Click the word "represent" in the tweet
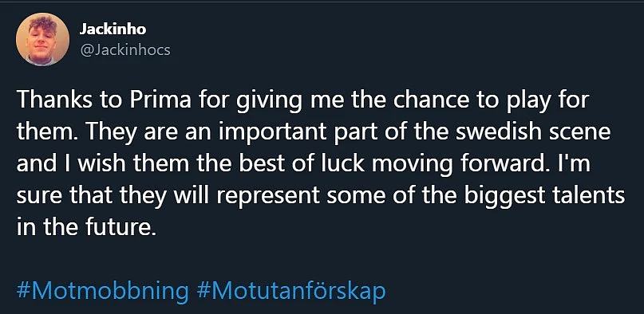Image resolution: width=644 pixels, height=314 pixels. [268, 197]
